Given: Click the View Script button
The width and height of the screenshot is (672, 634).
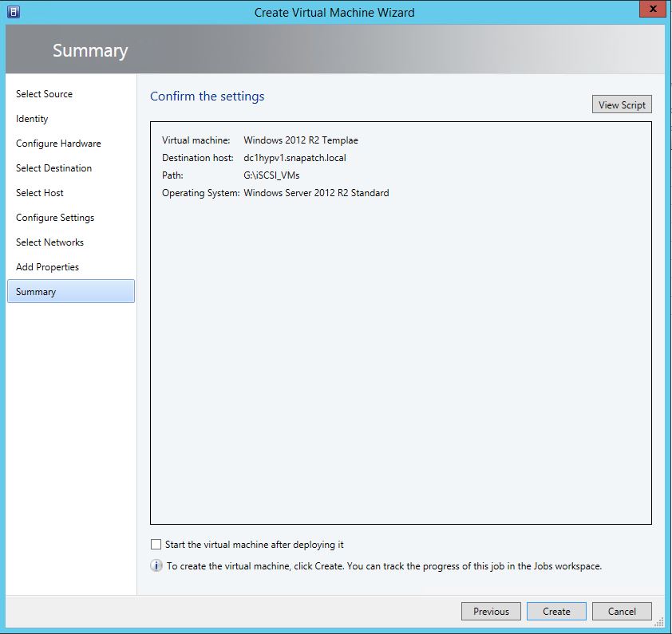Looking at the screenshot, I should coord(622,104).
